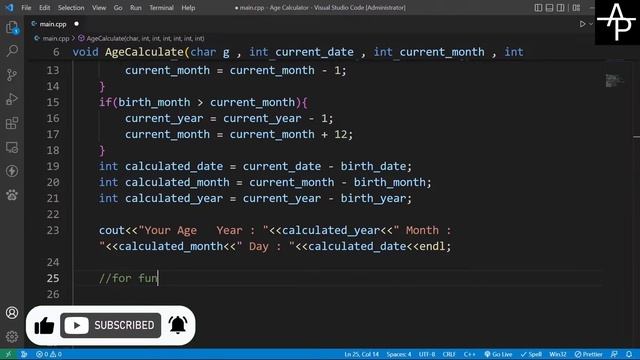Open the File menu
The width and height of the screenshot is (640, 360).
(x=26, y=8)
